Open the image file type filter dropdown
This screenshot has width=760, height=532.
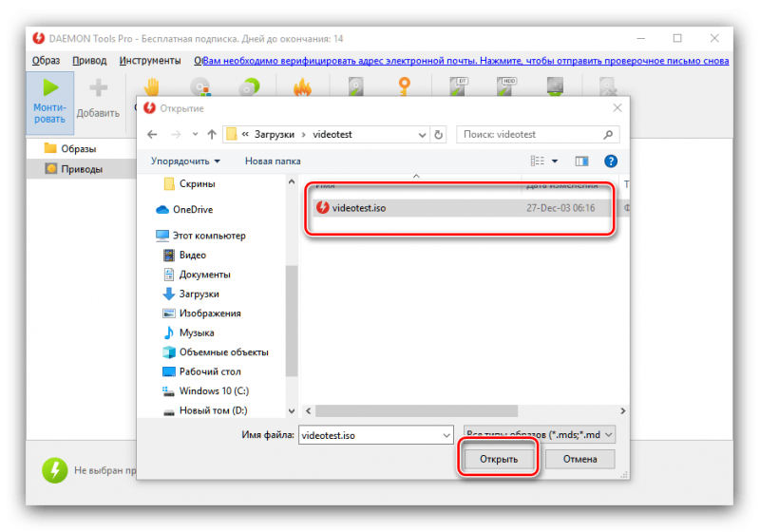540,434
